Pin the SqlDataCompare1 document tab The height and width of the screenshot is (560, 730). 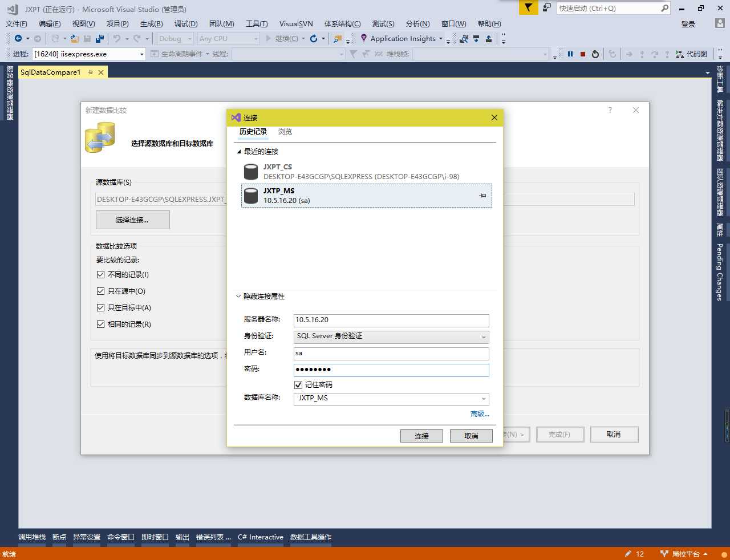point(90,72)
